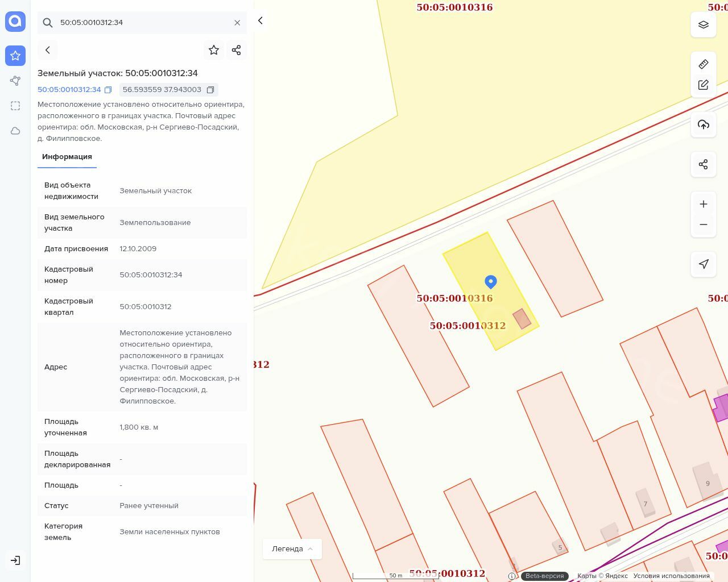
Task: Toggle the area selection tool in sidebar
Action: 15,106
